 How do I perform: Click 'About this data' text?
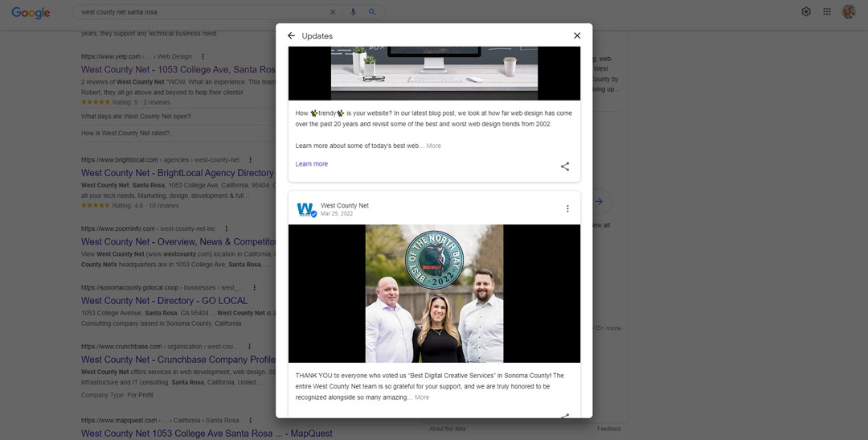click(448, 429)
